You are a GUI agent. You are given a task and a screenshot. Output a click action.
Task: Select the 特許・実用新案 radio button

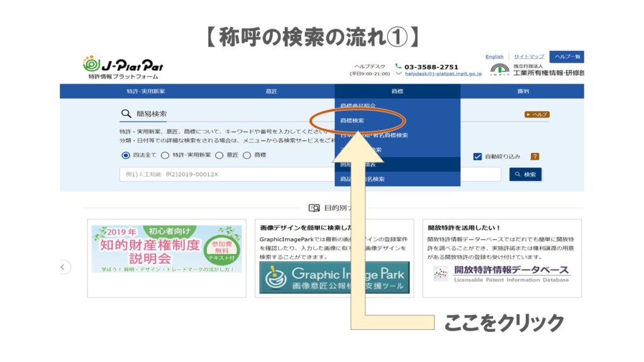[x=165, y=155]
